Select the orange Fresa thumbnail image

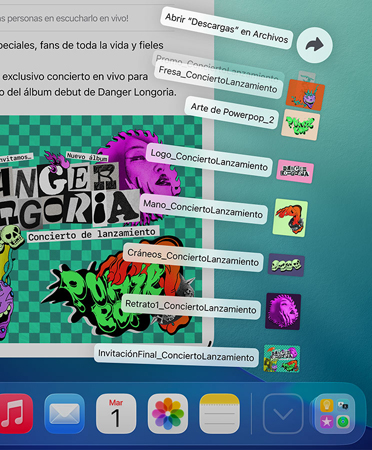pos(305,95)
